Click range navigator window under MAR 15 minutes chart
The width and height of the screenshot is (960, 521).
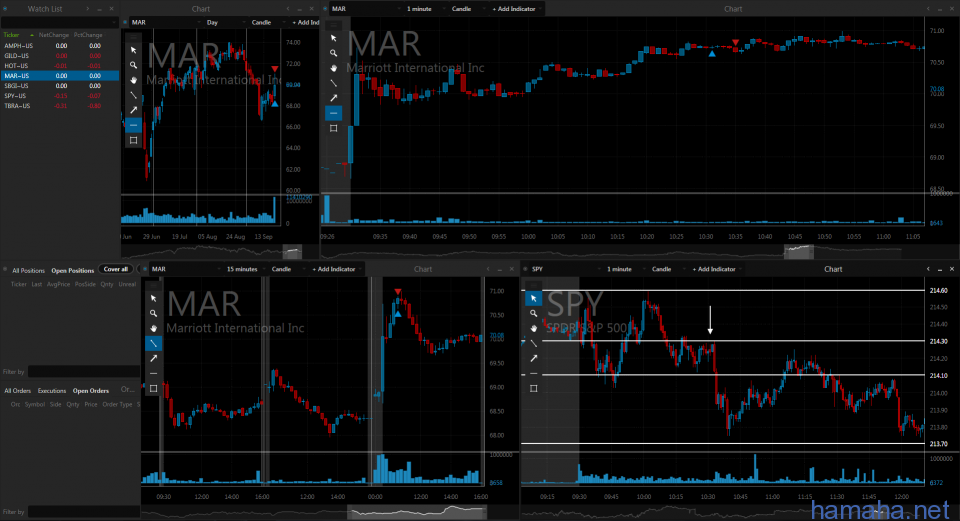417,512
